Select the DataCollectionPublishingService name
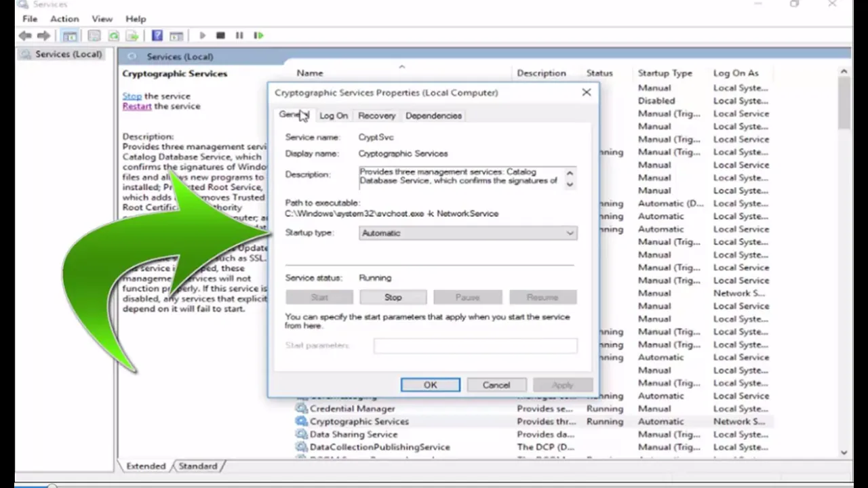868x488 pixels. (x=380, y=447)
